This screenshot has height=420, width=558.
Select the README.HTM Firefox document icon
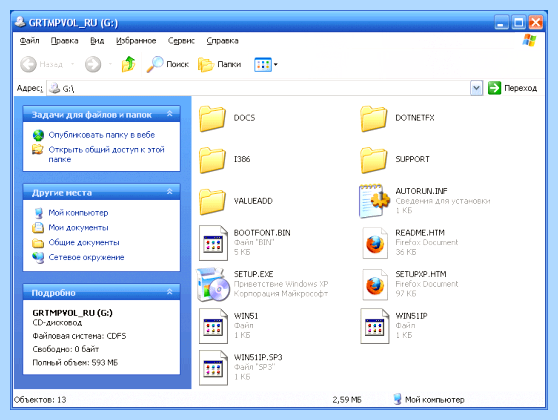click(x=375, y=243)
